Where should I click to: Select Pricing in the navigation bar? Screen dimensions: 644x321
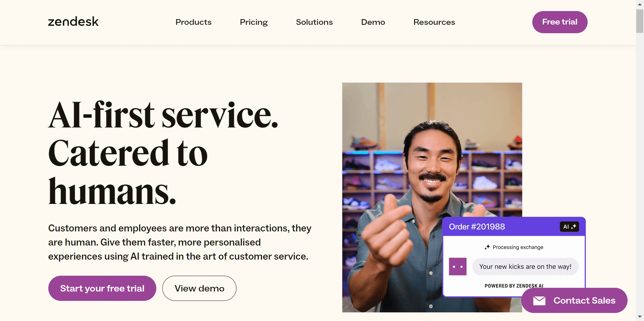pos(254,22)
